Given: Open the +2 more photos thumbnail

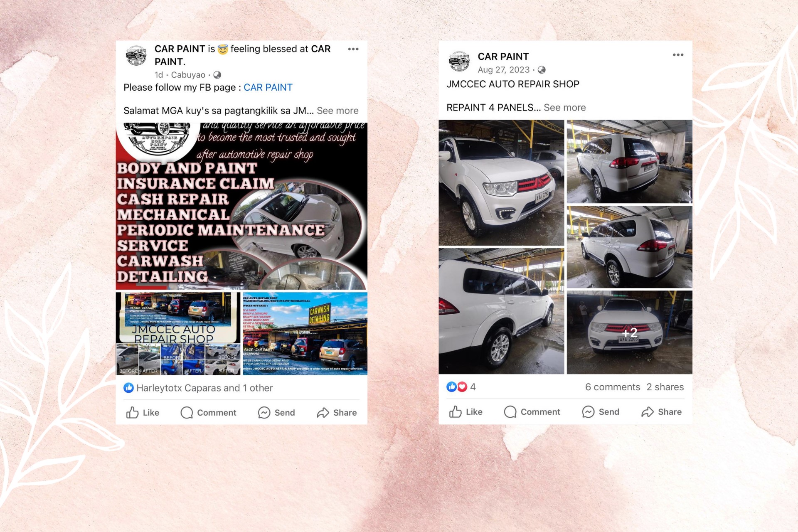Looking at the screenshot, I should click(x=630, y=332).
